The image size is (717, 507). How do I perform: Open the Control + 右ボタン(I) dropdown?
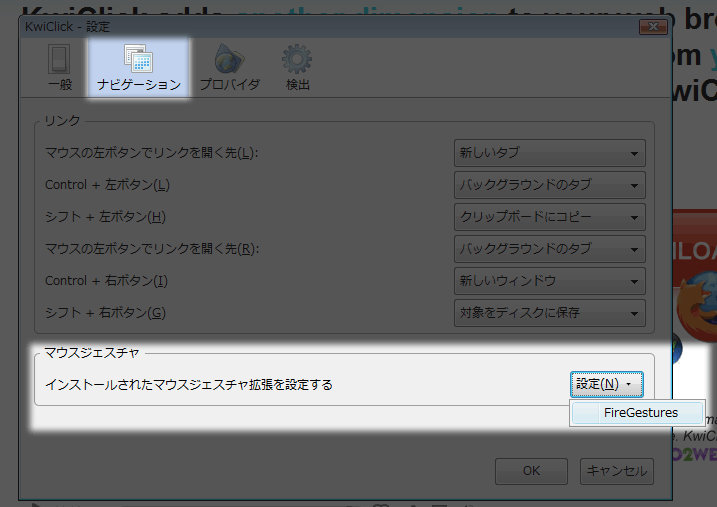click(550, 281)
